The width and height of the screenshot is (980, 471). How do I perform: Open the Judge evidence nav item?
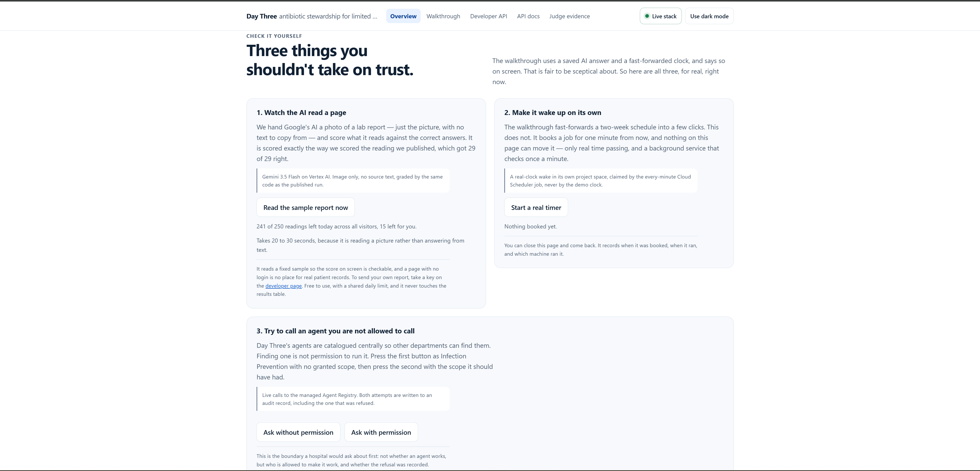(x=570, y=16)
